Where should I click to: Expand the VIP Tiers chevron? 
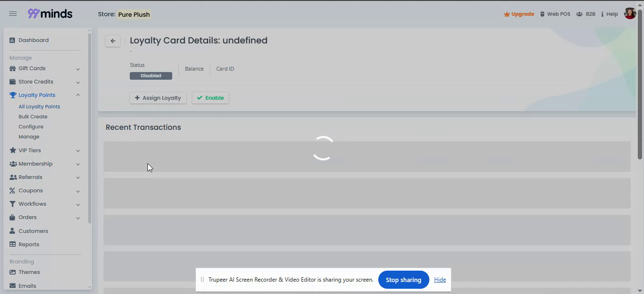(78, 151)
